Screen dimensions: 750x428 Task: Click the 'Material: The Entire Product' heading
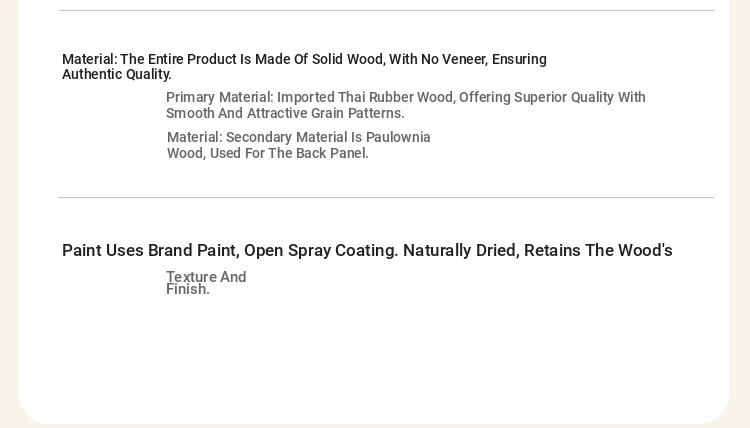[x=304, y=59]
